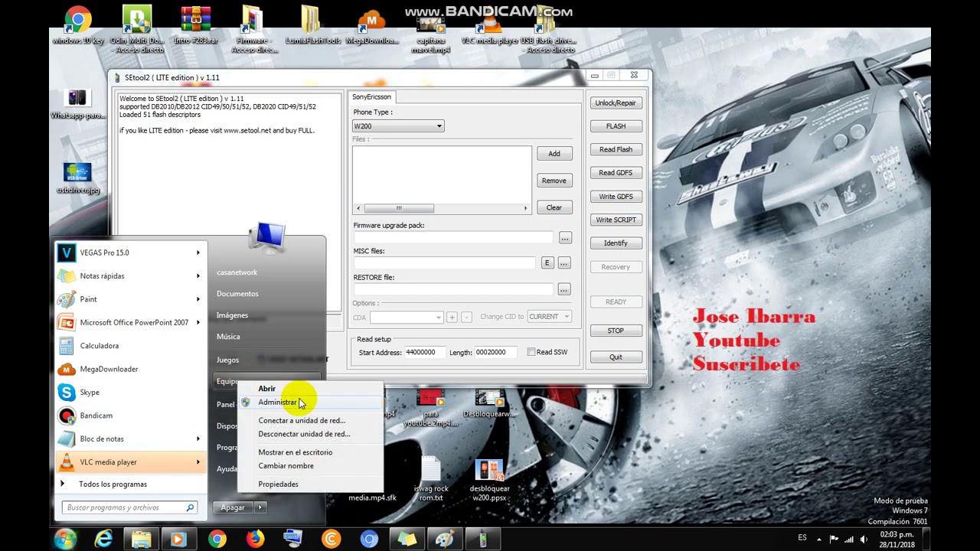Click Length input field
Viewport: 980px width, 551px height.
tap(495, 353)
